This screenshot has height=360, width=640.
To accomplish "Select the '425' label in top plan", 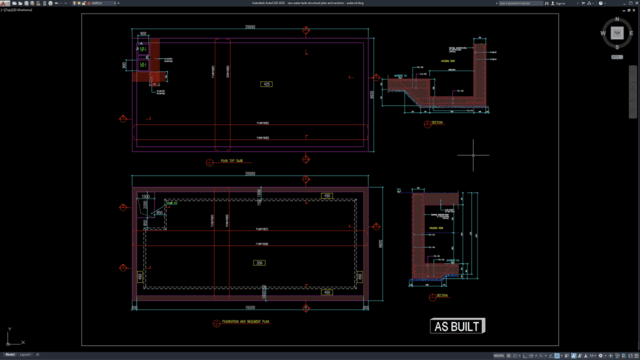I will pos(267,84).
